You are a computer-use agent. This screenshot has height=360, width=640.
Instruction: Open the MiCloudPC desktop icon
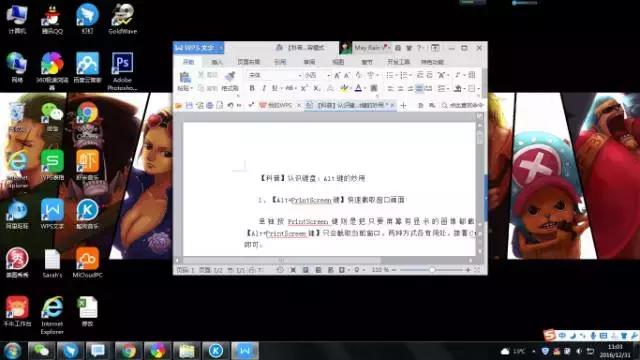point(87,263)
